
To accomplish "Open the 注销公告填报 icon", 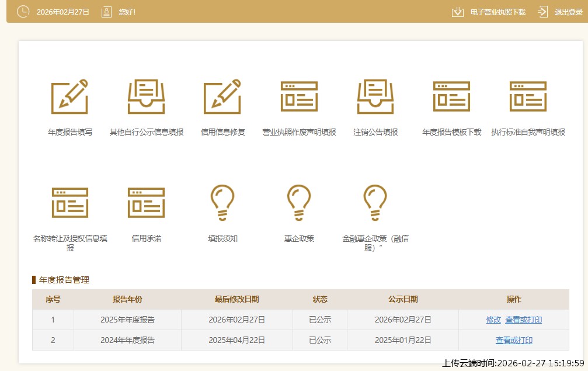I will point(375,97).
